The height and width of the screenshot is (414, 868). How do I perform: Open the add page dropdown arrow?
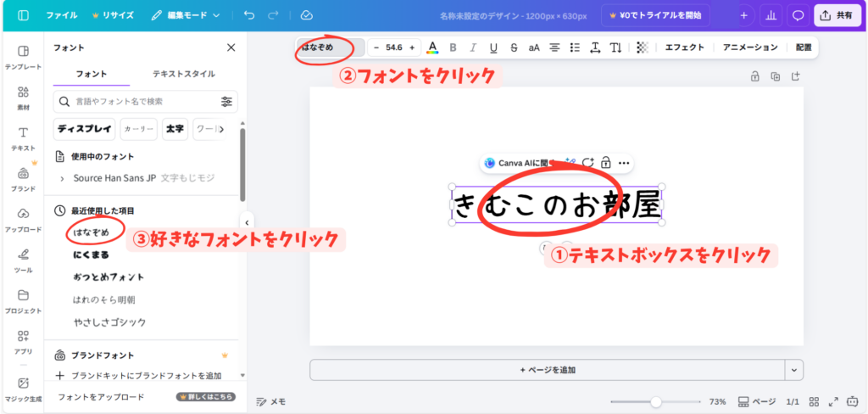[794, 370]
